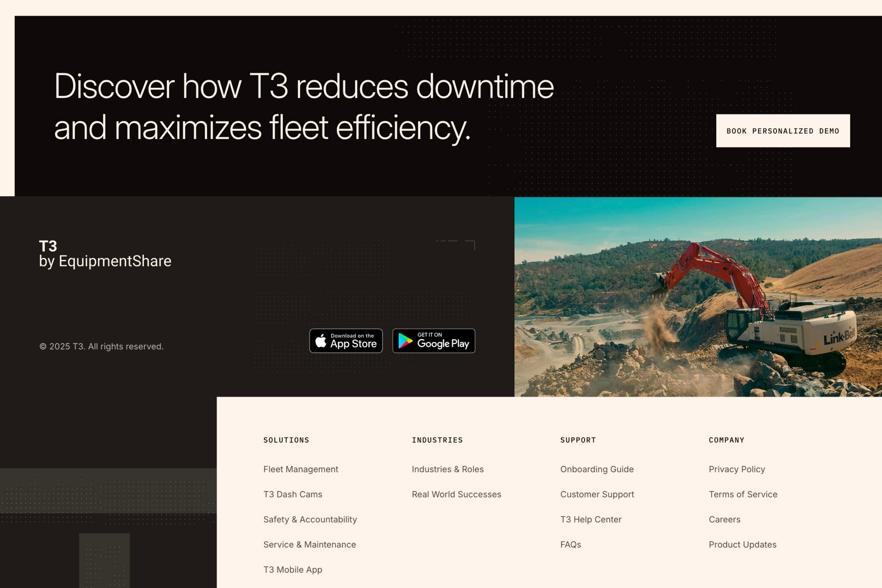Open the Download on the App Store badge
Viewport: 882px width, 588px height.
pyautogui.click(x=346, y=341)
